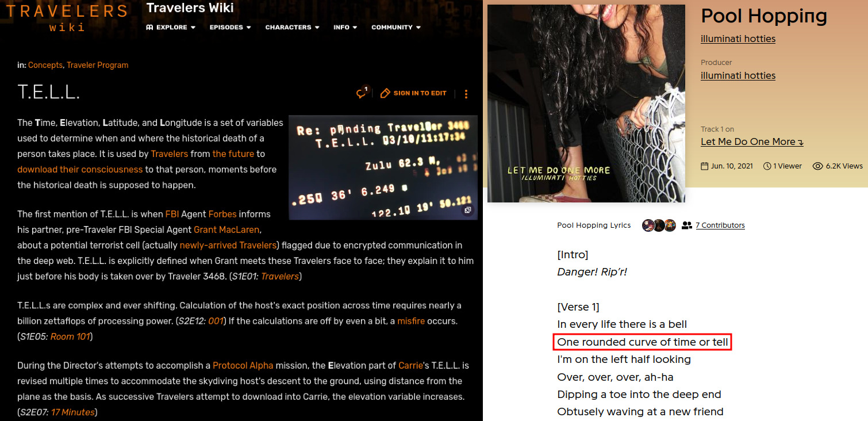The height and width of the screenshot is (421, 868).
Task: Click the TRAVELERS wiki logo
Action: point(67,18)
